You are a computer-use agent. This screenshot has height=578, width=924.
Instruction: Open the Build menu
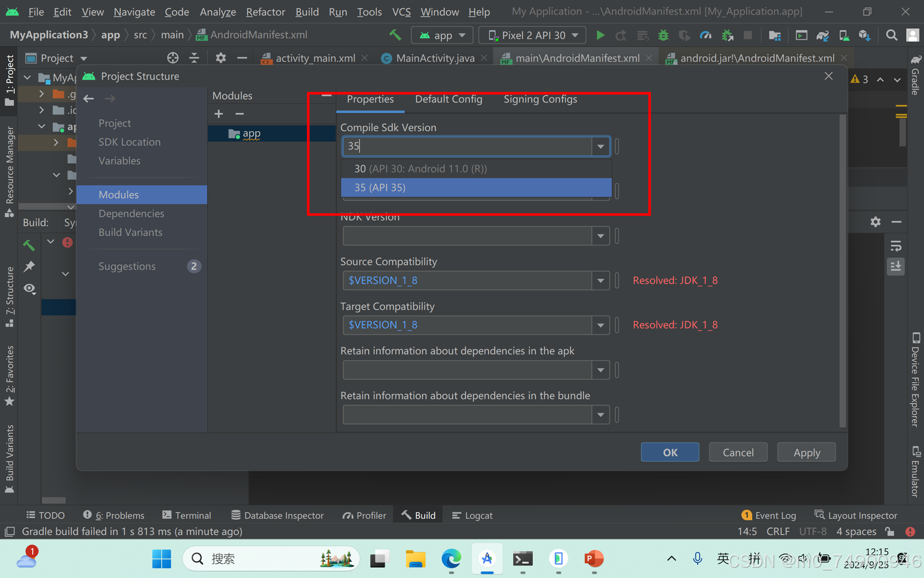tap(307, 11)
